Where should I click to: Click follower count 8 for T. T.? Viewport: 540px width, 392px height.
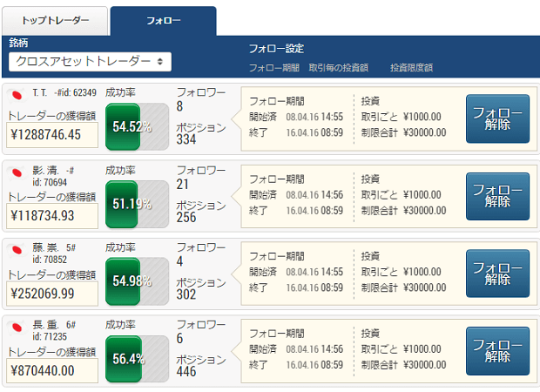click(179, 106)
